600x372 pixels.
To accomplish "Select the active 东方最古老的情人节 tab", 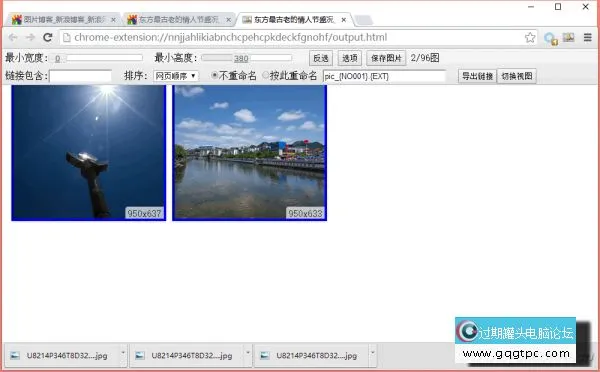I will click(x=294, y=20).
